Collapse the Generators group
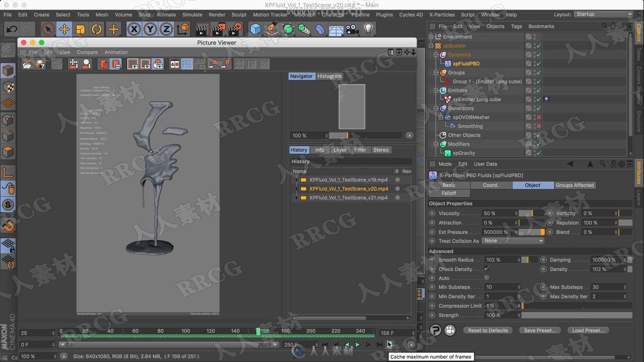644x362 pixels. pyautogui.click(x=436, y=108)
